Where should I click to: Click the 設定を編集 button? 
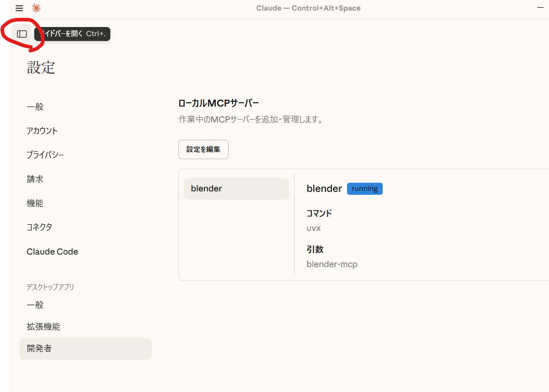(x=203, y=149)
